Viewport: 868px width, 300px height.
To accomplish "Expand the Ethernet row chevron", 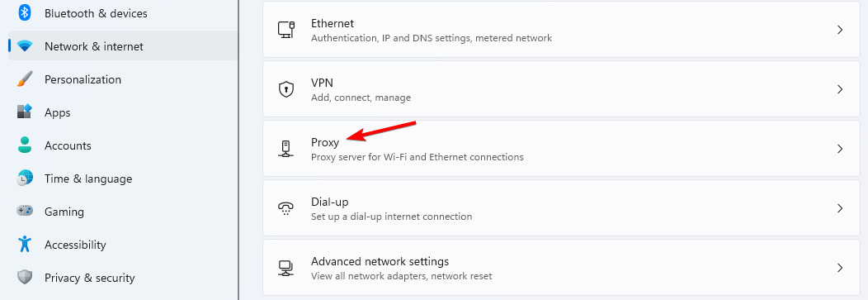I will (840, 30).
